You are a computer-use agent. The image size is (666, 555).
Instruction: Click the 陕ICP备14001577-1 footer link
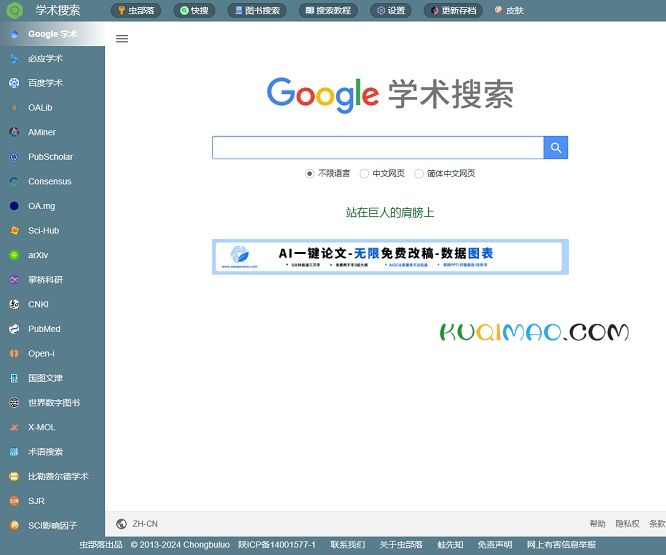277,545
